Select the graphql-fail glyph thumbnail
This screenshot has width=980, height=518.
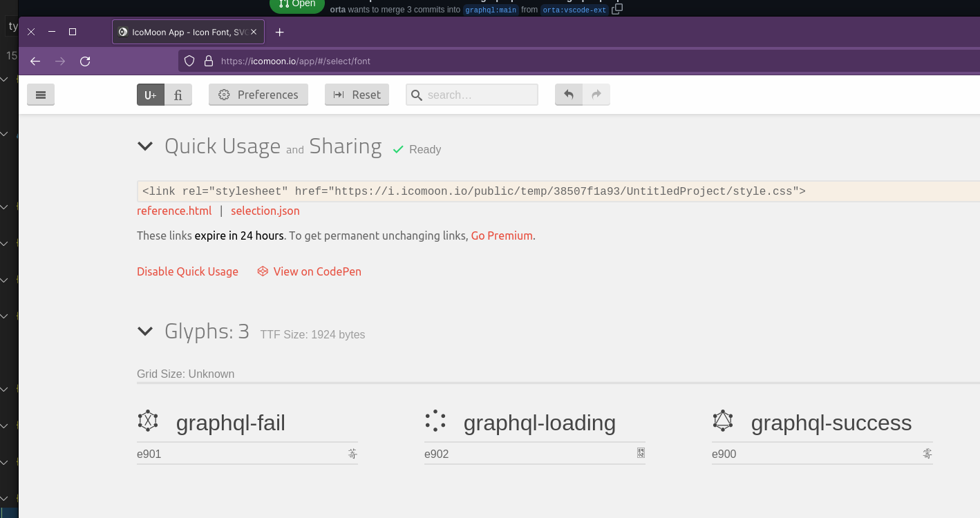click(x=148, y=420)
